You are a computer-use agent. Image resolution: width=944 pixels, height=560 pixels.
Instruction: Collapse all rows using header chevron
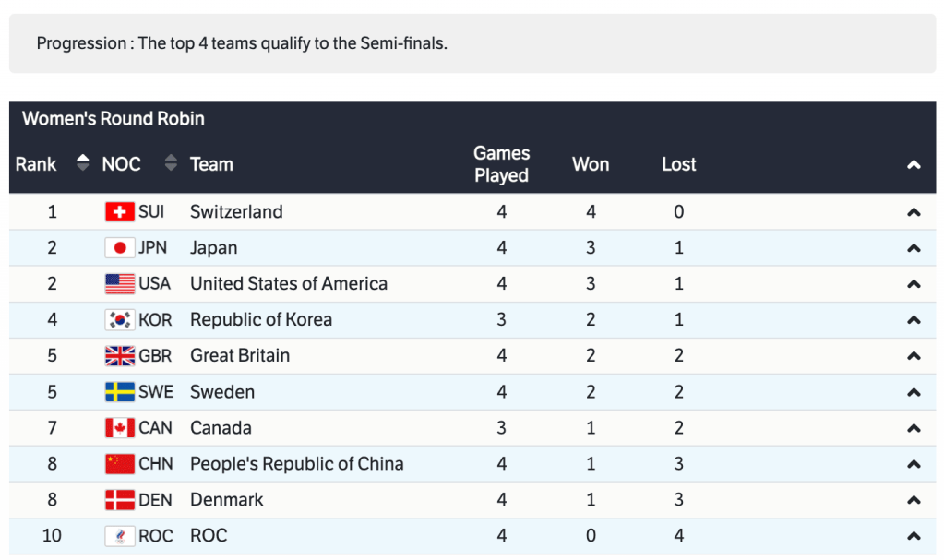[914, 165]
